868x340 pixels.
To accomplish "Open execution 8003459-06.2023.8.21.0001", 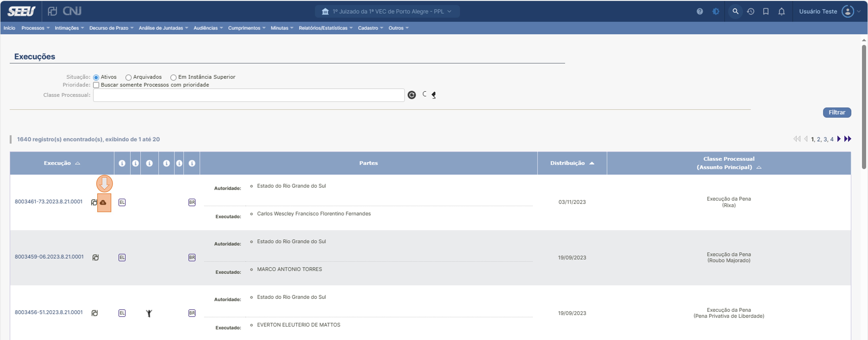I will (x=49, y=257).
